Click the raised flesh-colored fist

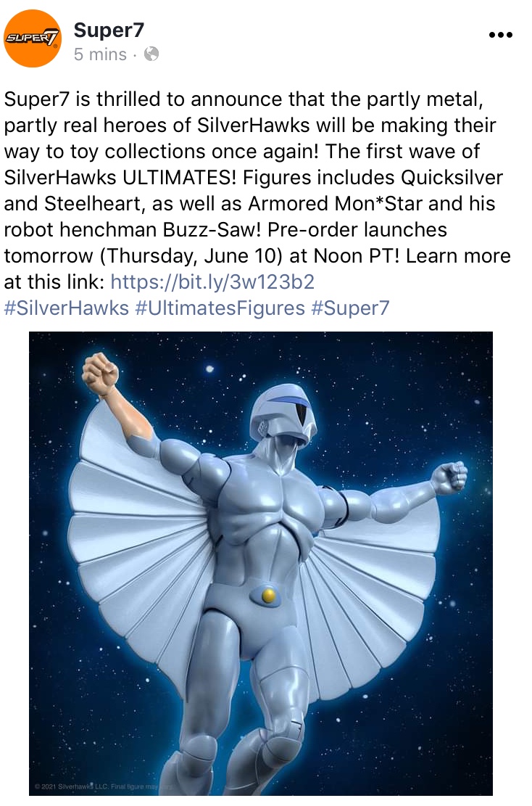100,374
